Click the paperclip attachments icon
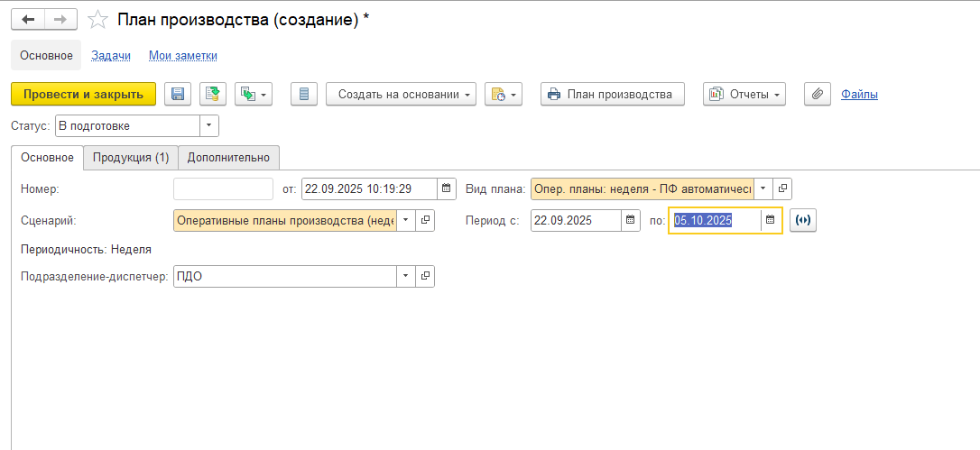 (x=817, y=95)
